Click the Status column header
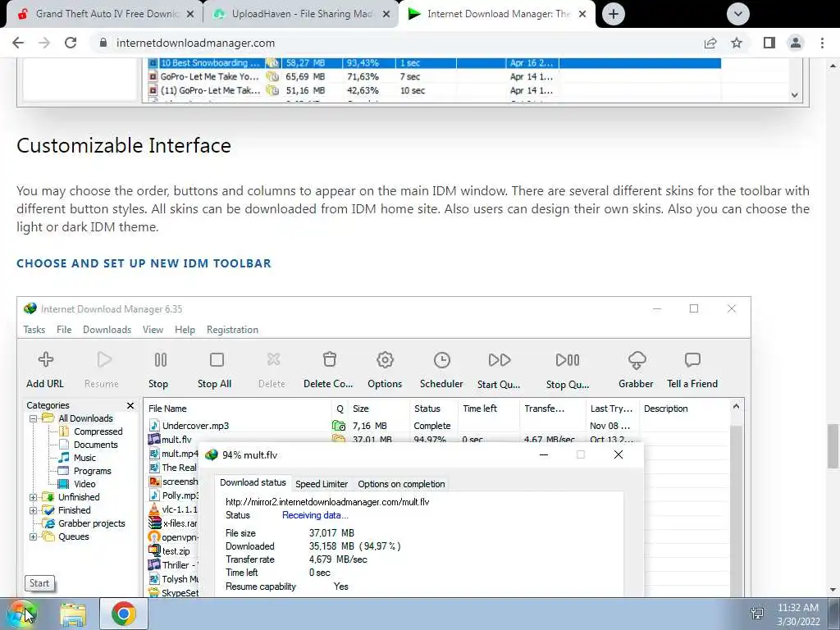This screenshot has height=630, width=840. (x=433, y=409)
